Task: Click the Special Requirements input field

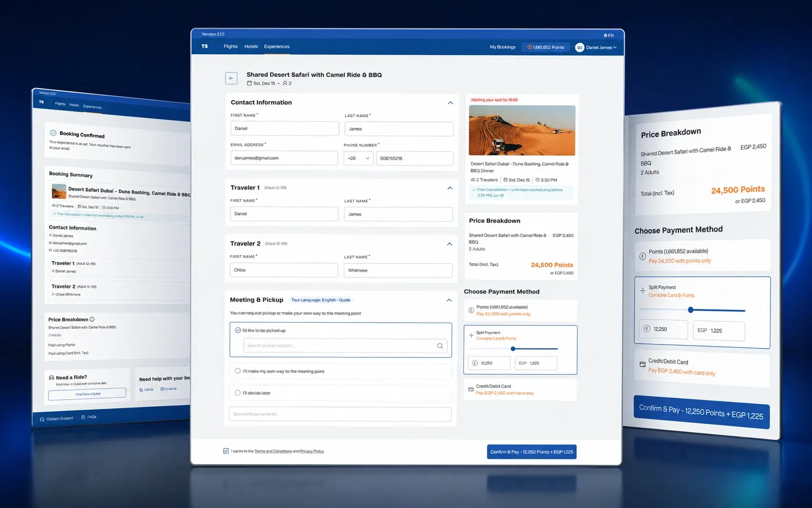Action: [340, 414]
